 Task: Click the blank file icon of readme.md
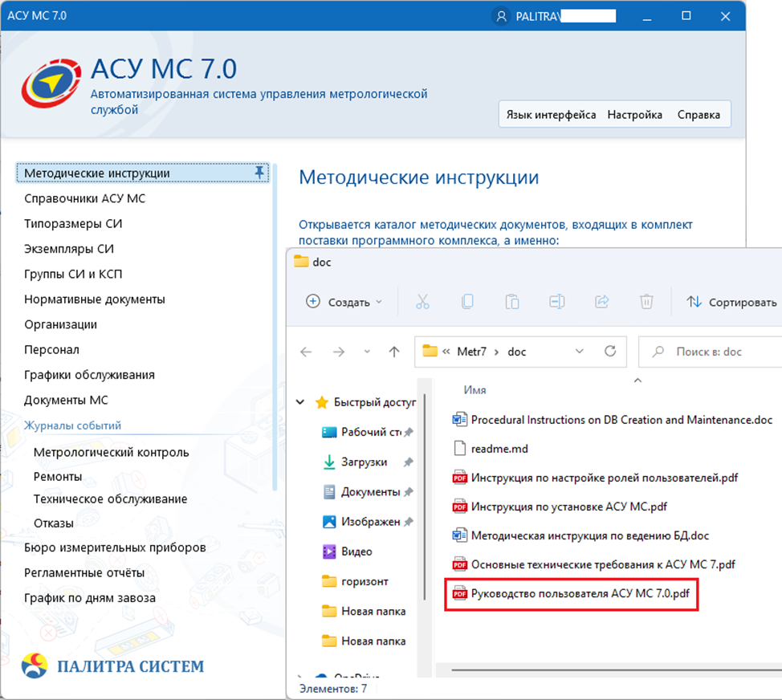(x=459, y=449)
